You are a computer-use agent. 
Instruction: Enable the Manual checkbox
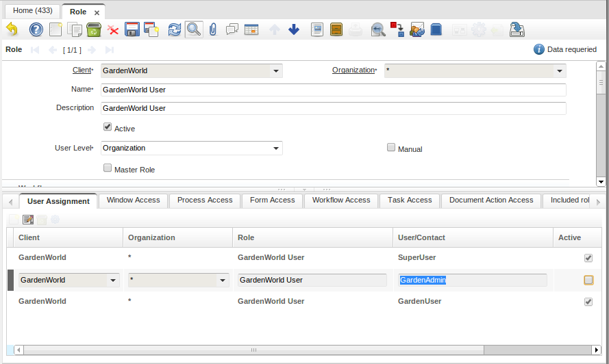pos(391,148)
